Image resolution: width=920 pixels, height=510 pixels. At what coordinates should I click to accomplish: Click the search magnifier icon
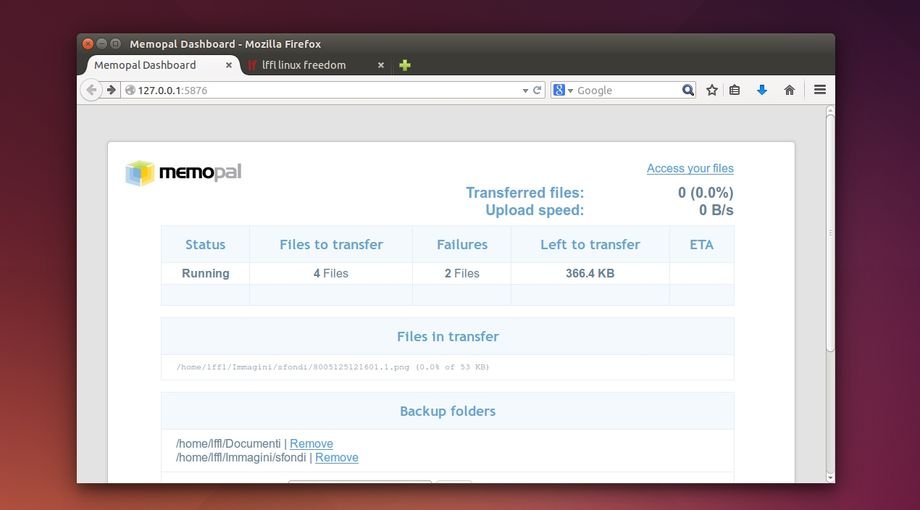coord(688,90)
